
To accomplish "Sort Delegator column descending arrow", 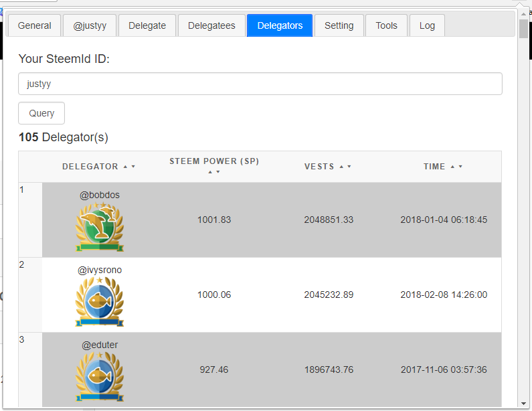I will (x=133, y=167).
